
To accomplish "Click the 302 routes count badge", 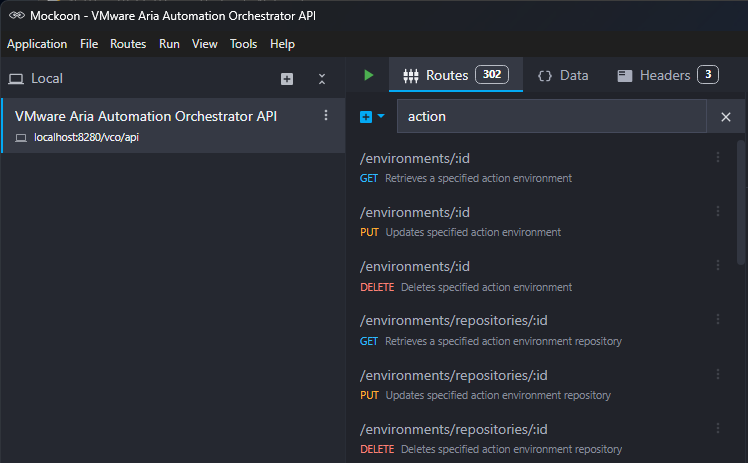I will (x=492, y=74).
